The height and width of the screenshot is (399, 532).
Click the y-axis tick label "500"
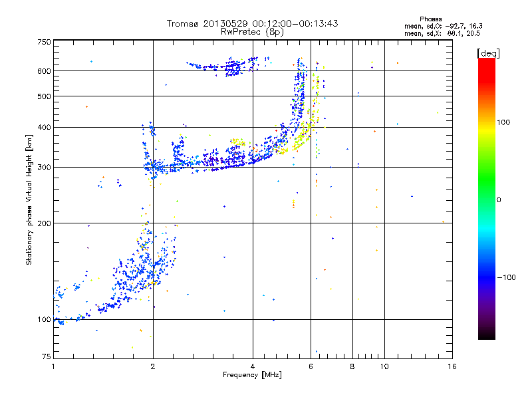pos(44,96)
